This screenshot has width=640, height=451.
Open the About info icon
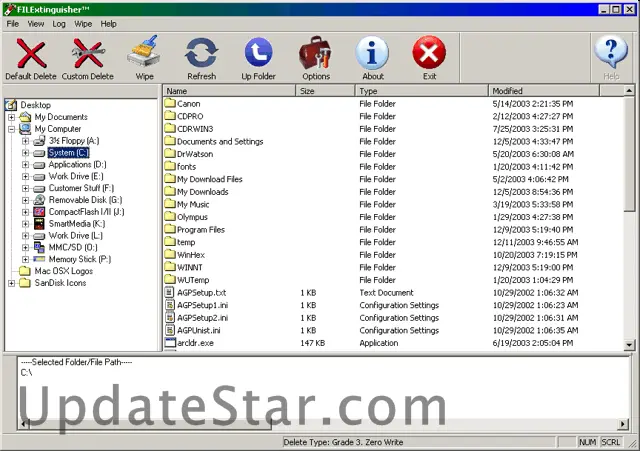373,53
